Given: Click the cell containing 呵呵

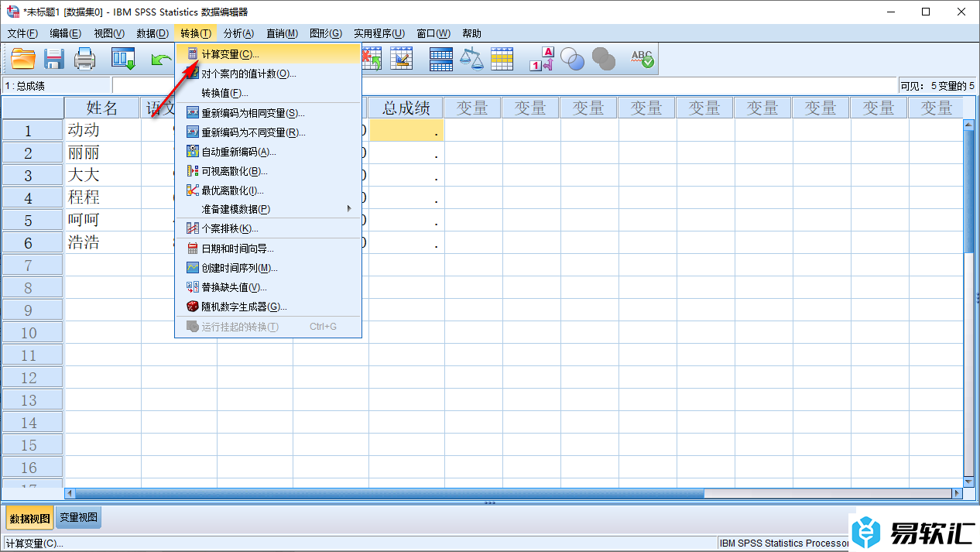Looking at the screenshot, I should (x=103, y=220).
